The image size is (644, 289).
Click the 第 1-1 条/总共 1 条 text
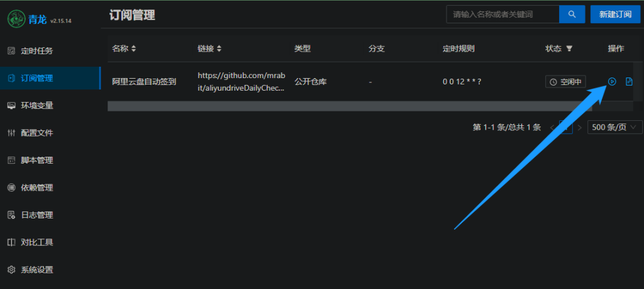pyautogui.click(x=507, y=127)
